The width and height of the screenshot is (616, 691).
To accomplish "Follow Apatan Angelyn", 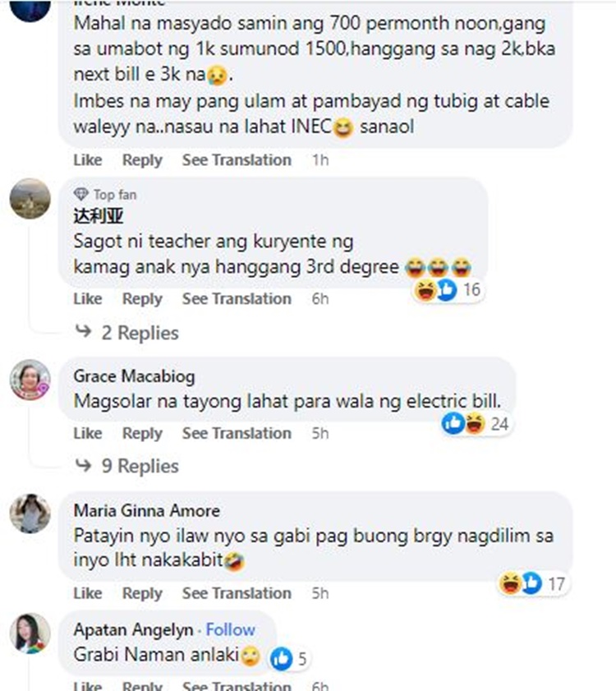I will 231,629.
